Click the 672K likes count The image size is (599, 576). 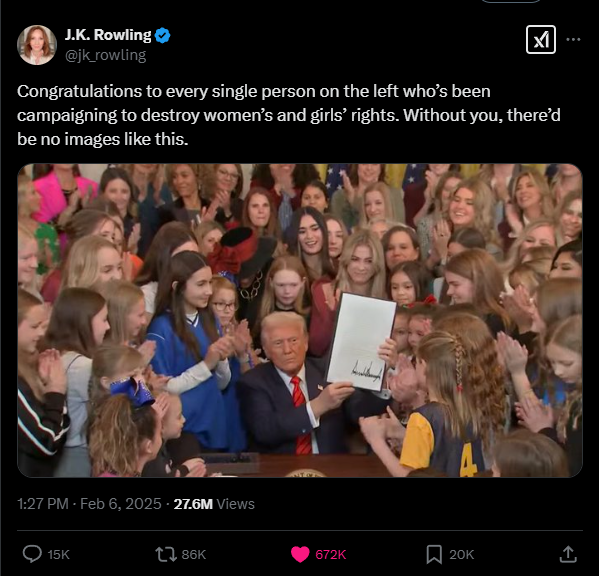[330, 555]
